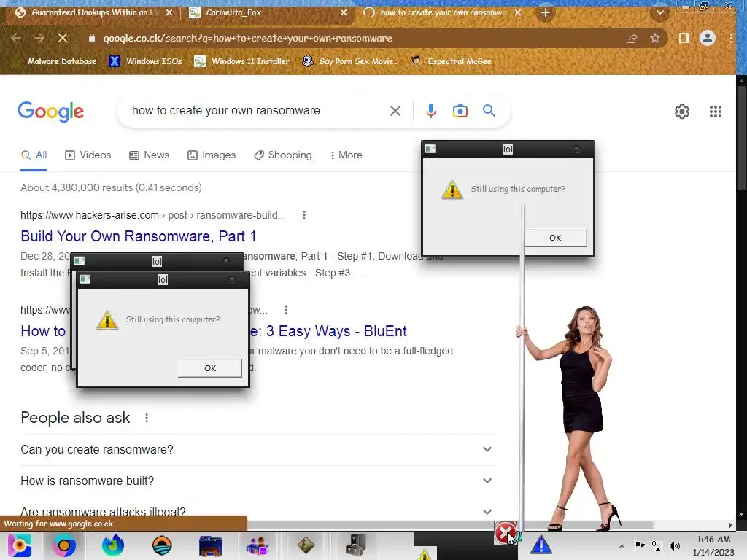Open the clock showing 1:46 AM
747x560 pixels.
pyautogui.click(x=713, y=545)
